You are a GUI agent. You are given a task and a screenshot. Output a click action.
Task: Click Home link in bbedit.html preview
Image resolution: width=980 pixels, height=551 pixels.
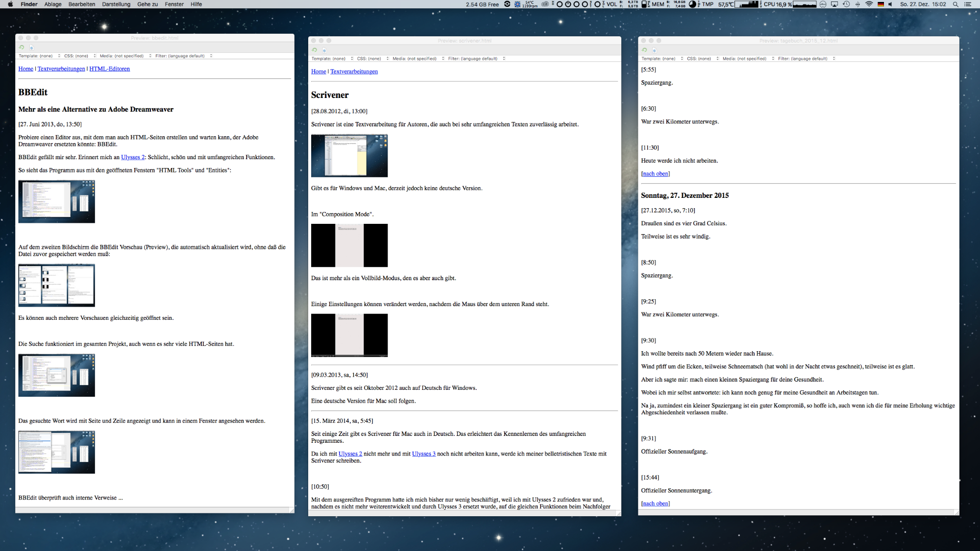point(26,69)
